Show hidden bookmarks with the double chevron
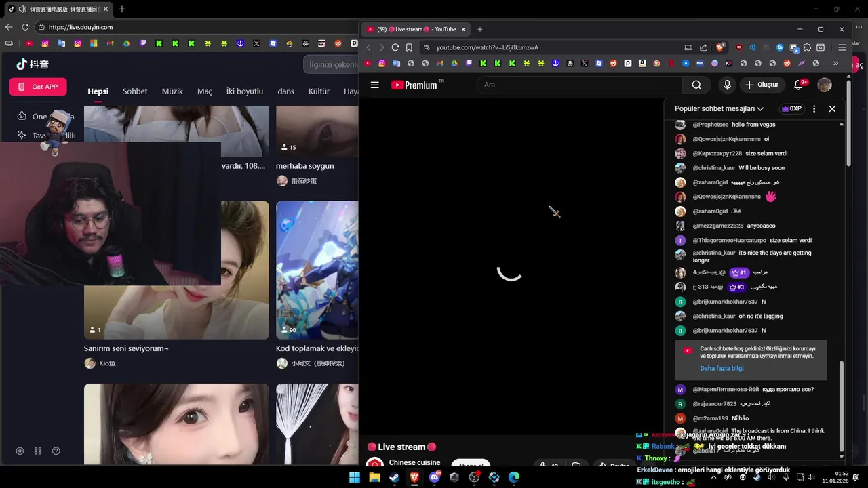This screenshot has width=868, height=488. (835, 63)
